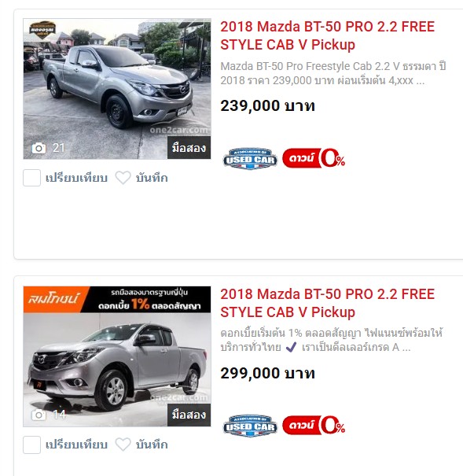Open photo count camera icon showing 21

[x=39, y=148]
